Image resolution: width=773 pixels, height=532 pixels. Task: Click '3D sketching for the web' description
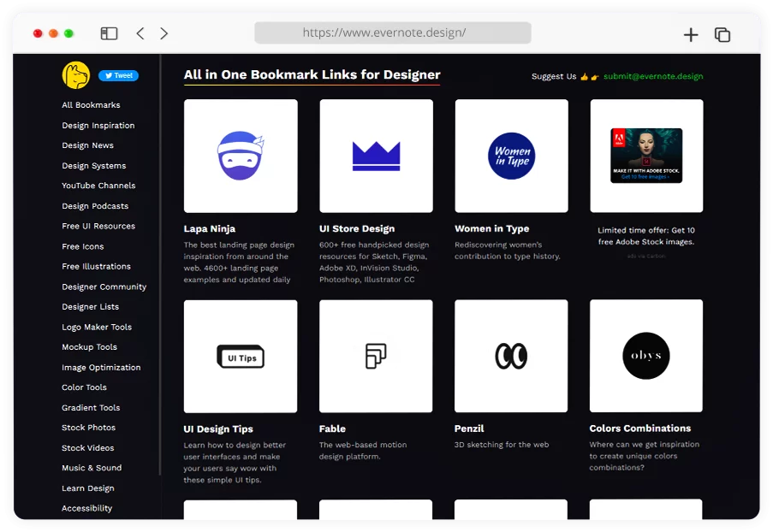[502, 445]
